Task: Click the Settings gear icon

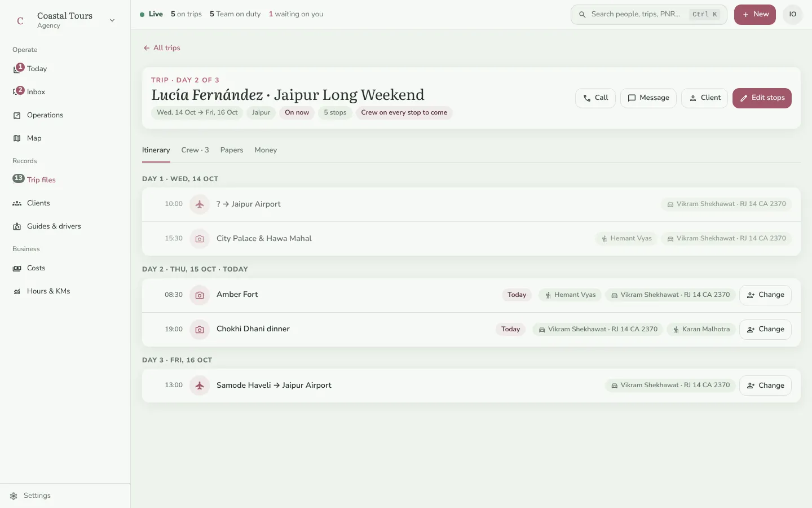Action: click(x=14, y=496)
